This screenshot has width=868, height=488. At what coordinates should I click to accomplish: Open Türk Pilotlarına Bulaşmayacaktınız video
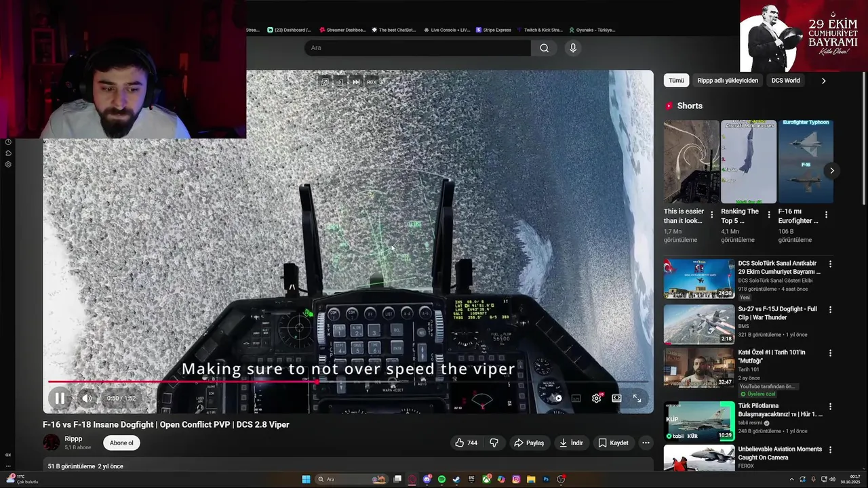[699, 421]
